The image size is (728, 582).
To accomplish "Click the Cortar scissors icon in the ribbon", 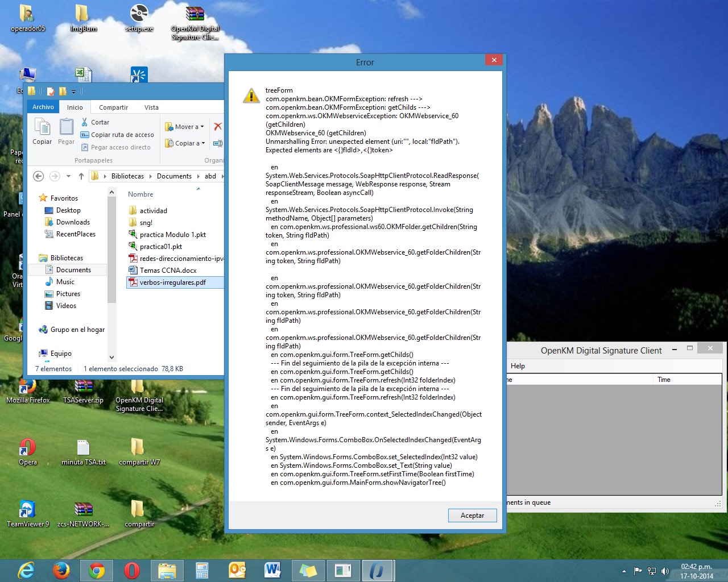I will pyautogui.click(x=85, y=122).
